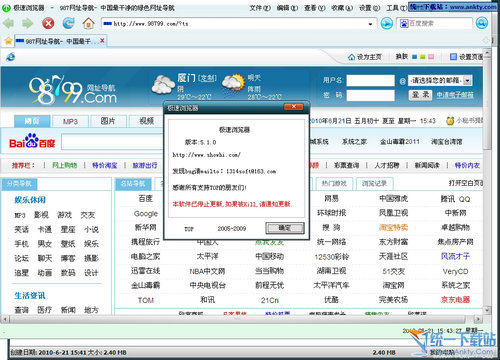Click the 百度搜索 toolbar search field

pos(435,23)
